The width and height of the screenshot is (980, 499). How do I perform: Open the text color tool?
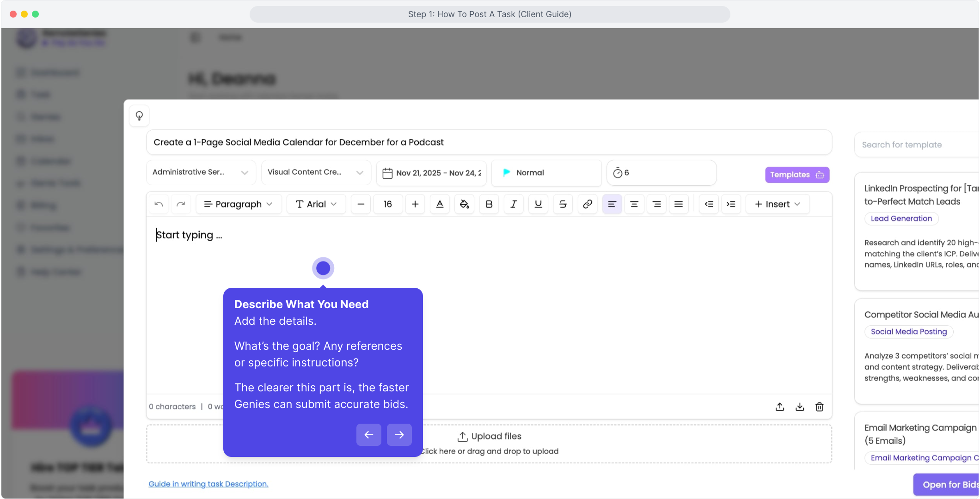(x=440, y=204)
